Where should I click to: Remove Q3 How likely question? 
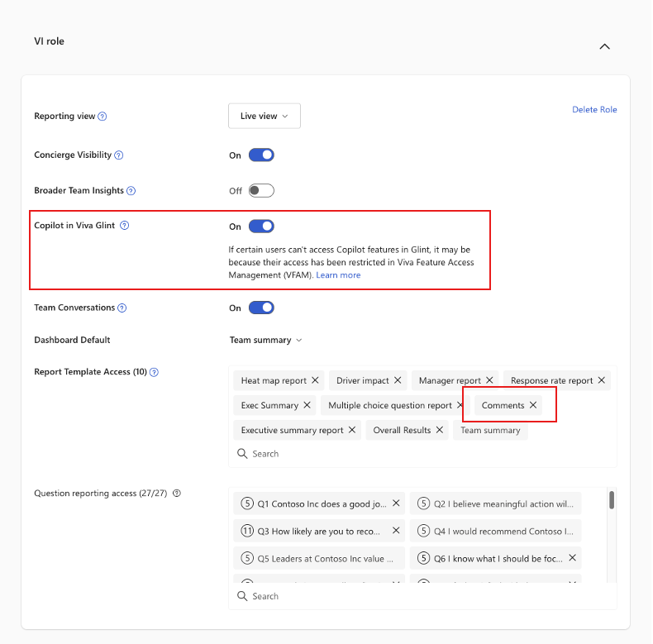click(x=396, y=530)
